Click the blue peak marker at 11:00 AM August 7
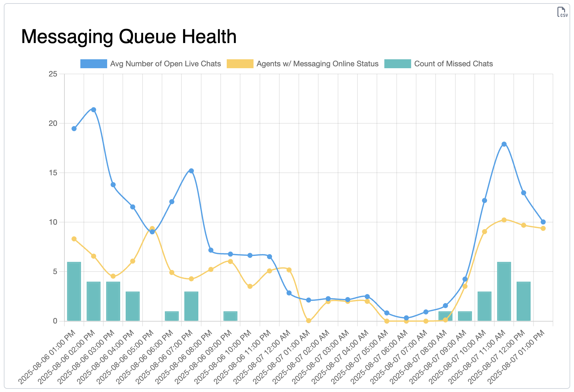 tap(504, 144)
